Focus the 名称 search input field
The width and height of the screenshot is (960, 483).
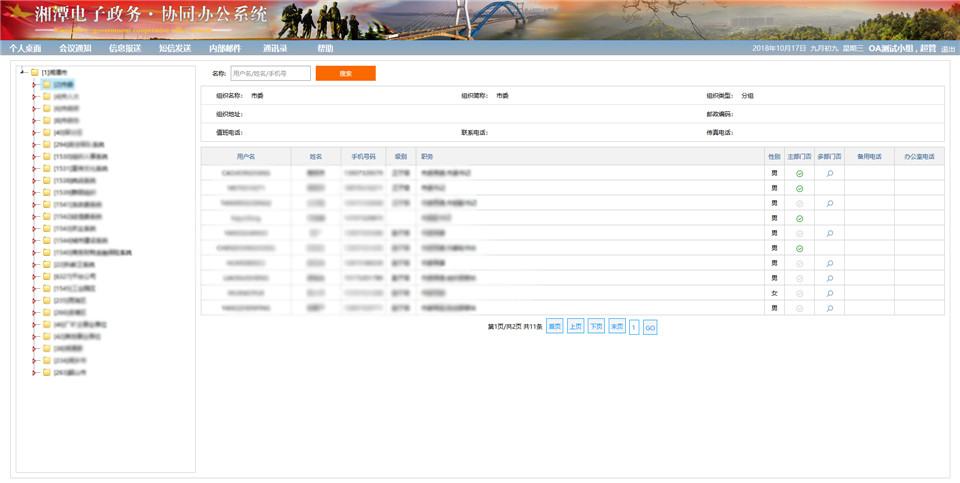pyautogui.click(x=270, y=73)
